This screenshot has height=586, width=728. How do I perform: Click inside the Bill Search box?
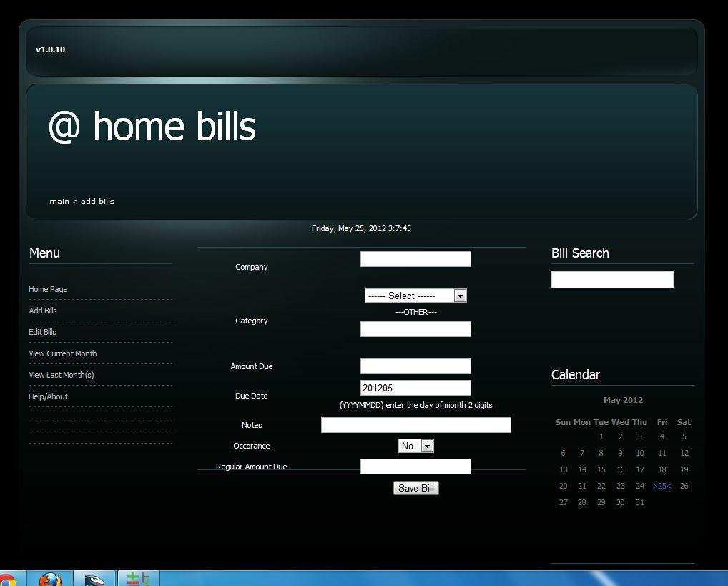point(611,279)
